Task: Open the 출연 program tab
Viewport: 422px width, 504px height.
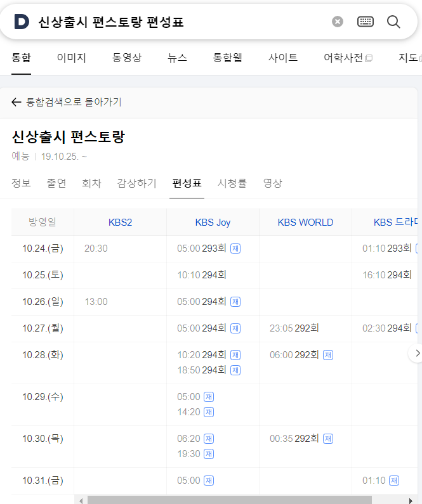Action: coord(56,183)
